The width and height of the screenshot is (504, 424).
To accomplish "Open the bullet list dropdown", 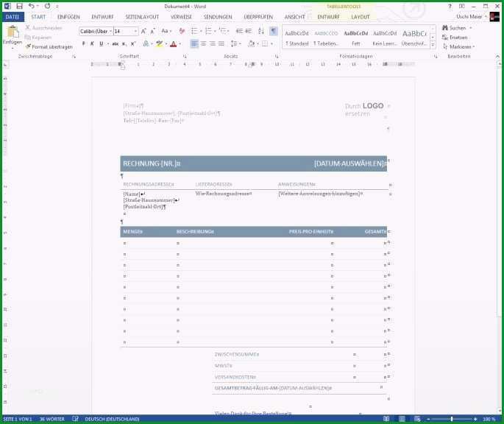I will click(201, 31).
